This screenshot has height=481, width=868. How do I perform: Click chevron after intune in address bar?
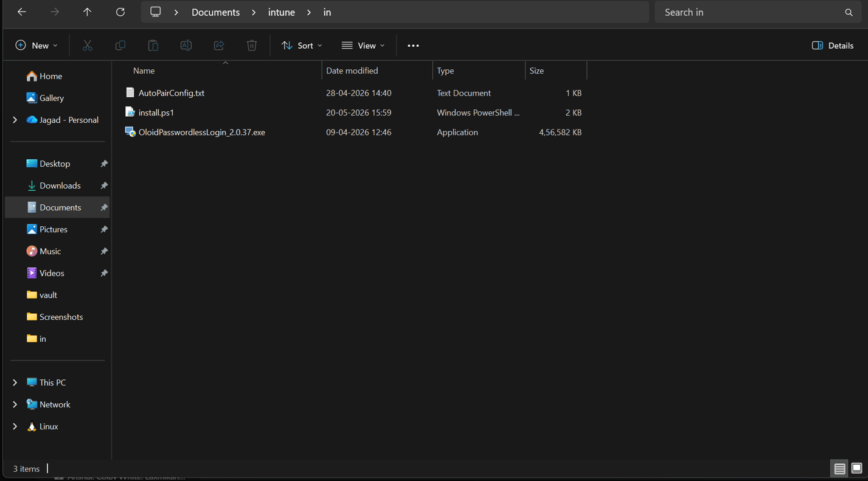(x=309, y=12)
